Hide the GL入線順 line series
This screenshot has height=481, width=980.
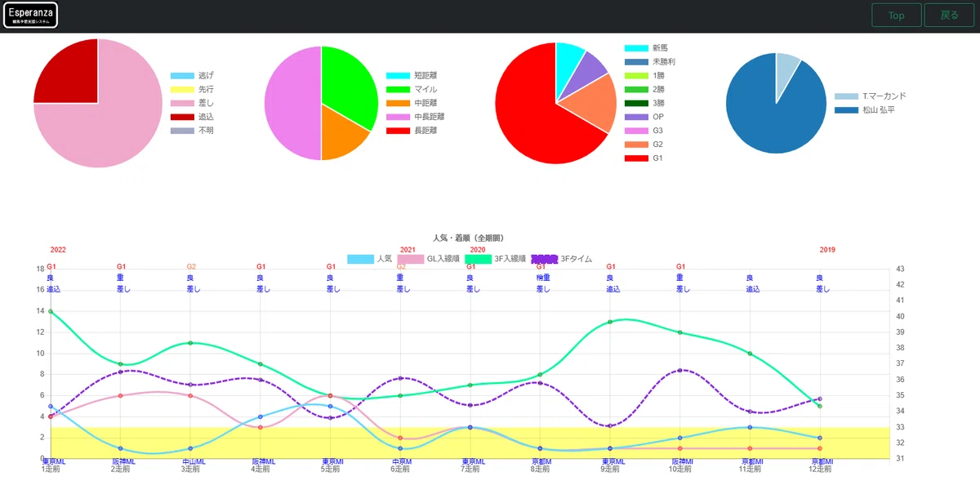click(x=429, y=259)
